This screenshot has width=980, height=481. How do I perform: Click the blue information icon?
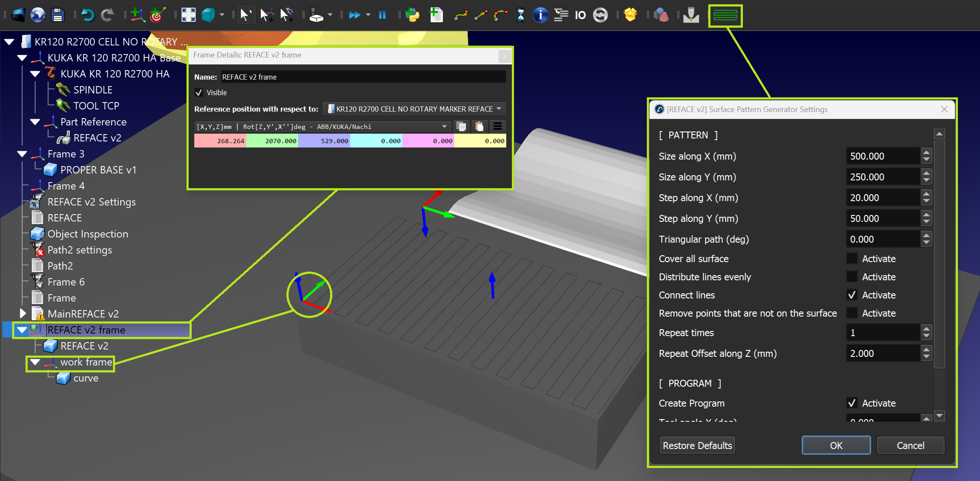[x=540, y=15]
